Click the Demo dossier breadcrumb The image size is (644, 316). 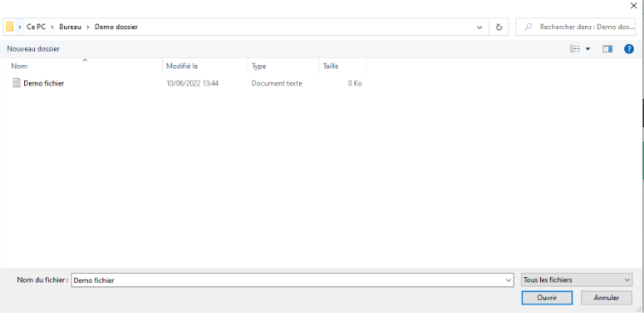[116, 27]
